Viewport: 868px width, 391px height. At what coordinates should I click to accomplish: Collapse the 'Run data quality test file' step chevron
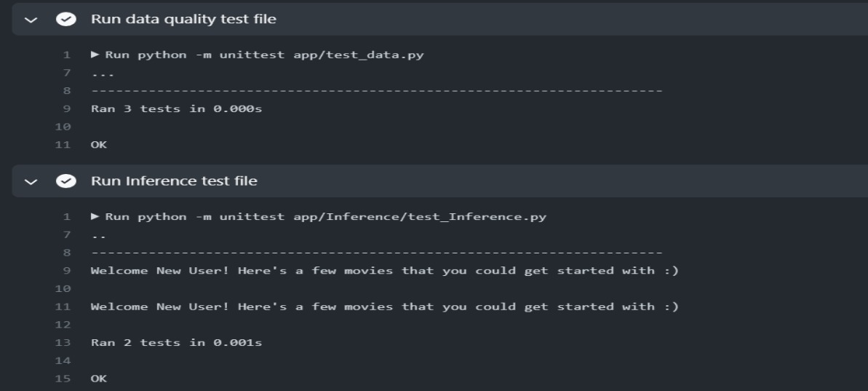coord(31,20)
